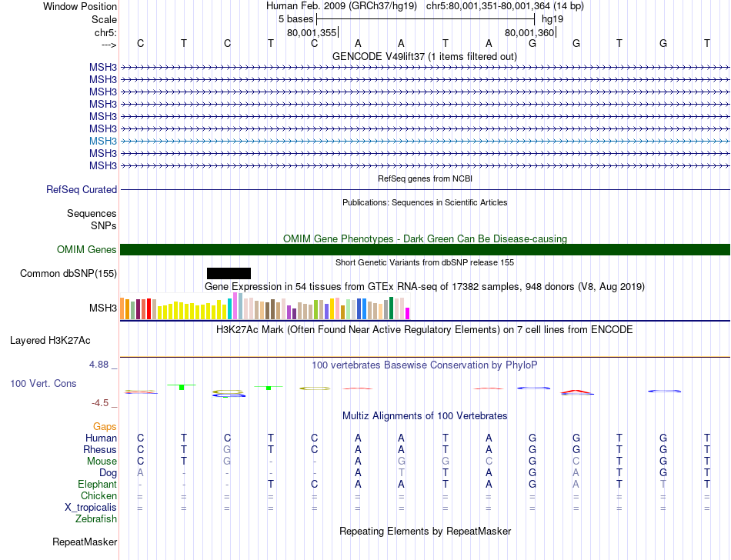Image resolution: width=731 pixels, height=560 pixels.
Task: Click the Common dbSNP(155) track label
Action: pos(68,274)
